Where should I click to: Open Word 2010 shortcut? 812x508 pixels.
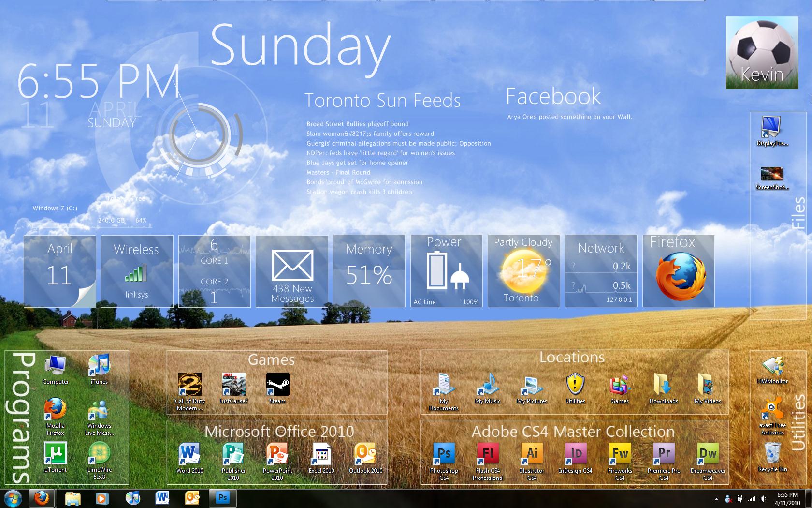190,458
